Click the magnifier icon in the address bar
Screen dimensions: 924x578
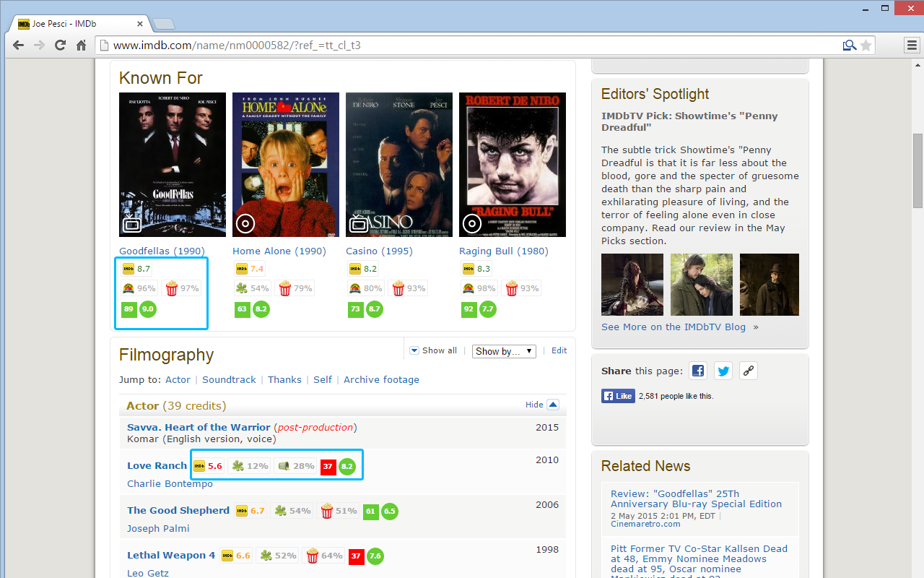pos(850,46)
